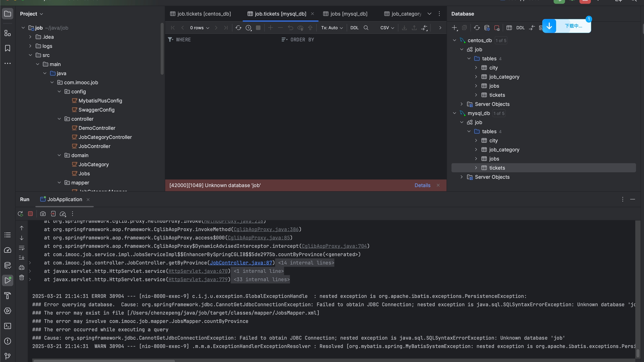The width and height of the screenshot is (644, 362).
Task: Open Database Changes tool window icon
Action: pyautogui.click(x=8, y=265)
